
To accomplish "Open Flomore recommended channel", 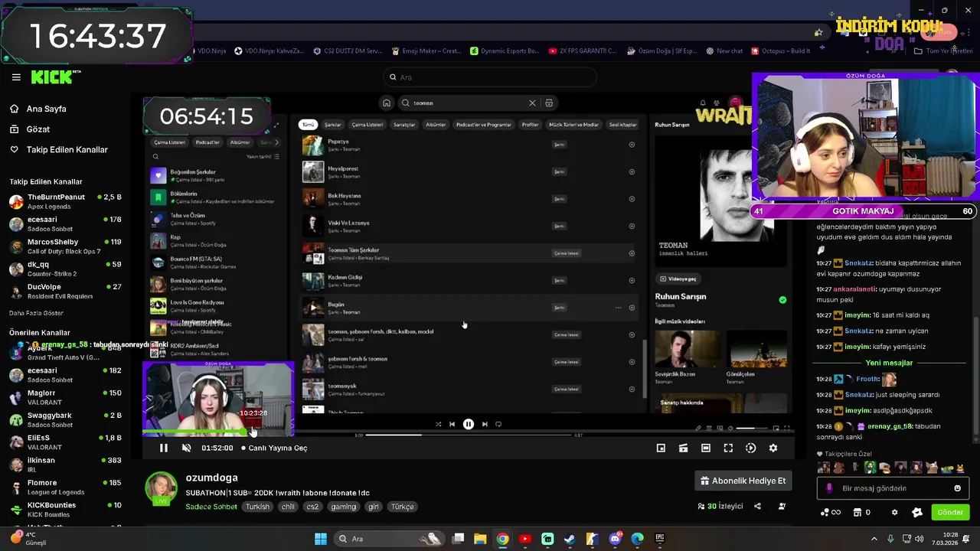I will [65, 487].
